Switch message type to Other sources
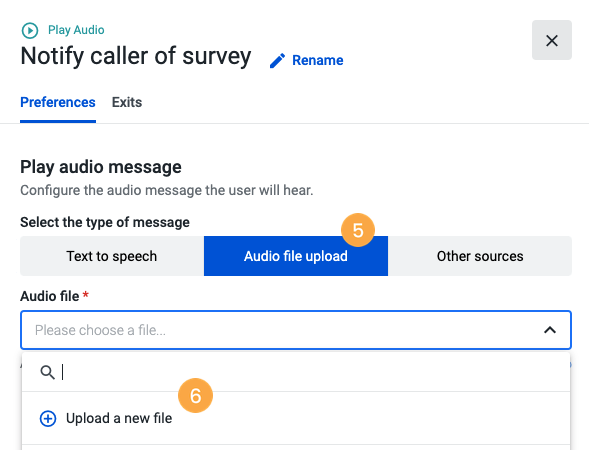 click(480, 256)
